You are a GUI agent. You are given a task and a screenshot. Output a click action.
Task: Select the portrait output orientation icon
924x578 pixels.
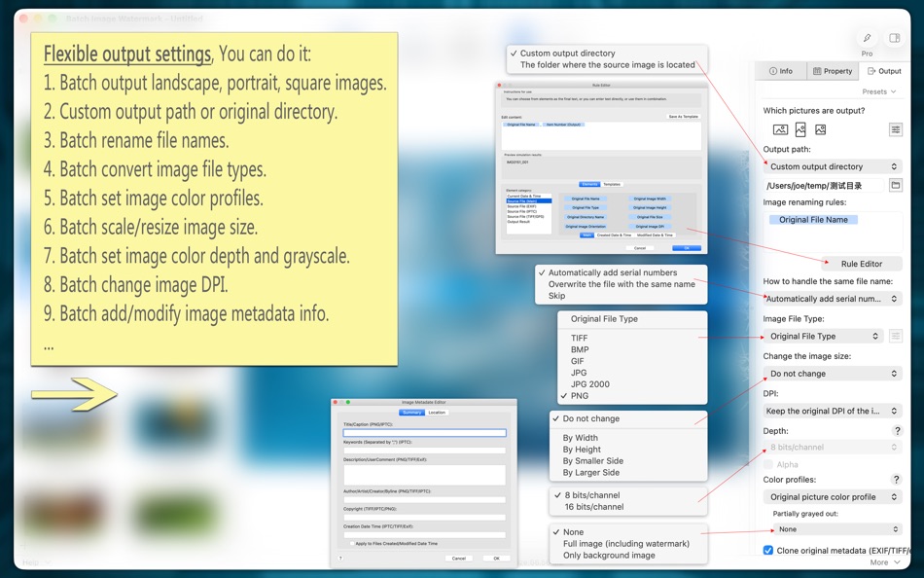click(x=801, y=129)
